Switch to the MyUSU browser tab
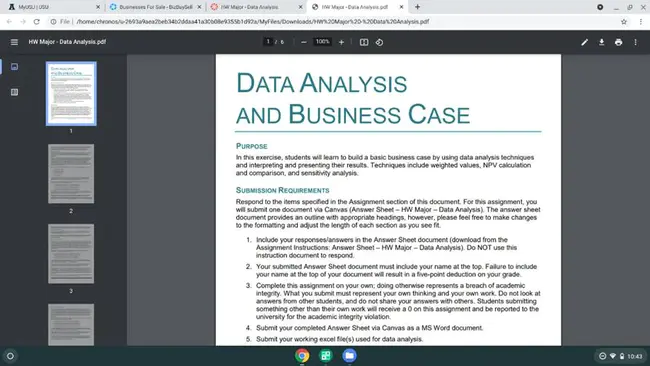Screen dimensions: 650x366 point(53,7)
